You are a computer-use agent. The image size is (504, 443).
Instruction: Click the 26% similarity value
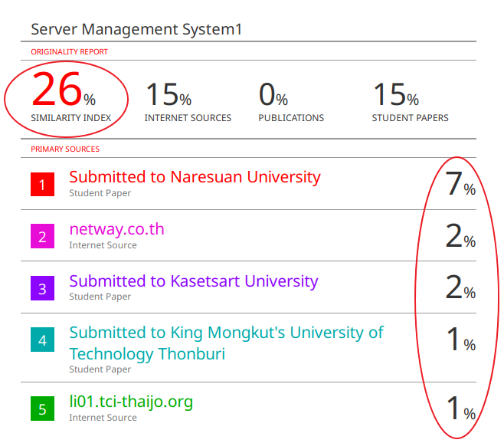click(x=64, y=90)
